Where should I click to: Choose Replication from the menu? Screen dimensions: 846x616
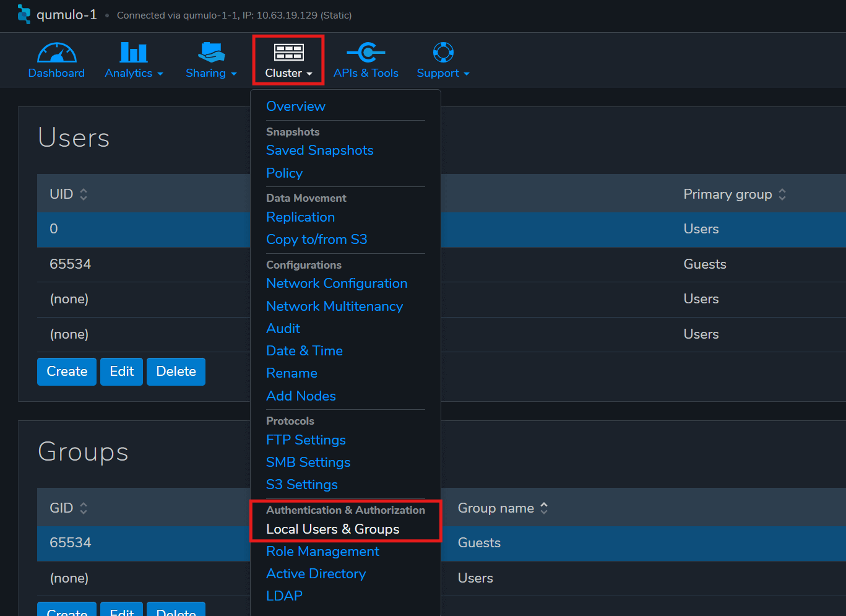[x=301, y=217]
